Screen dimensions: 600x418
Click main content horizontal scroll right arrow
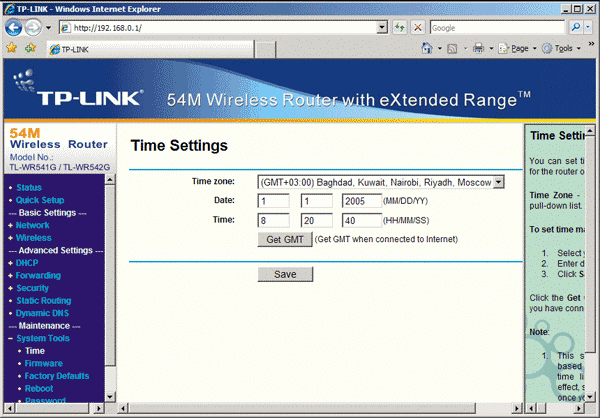[517, 408]
